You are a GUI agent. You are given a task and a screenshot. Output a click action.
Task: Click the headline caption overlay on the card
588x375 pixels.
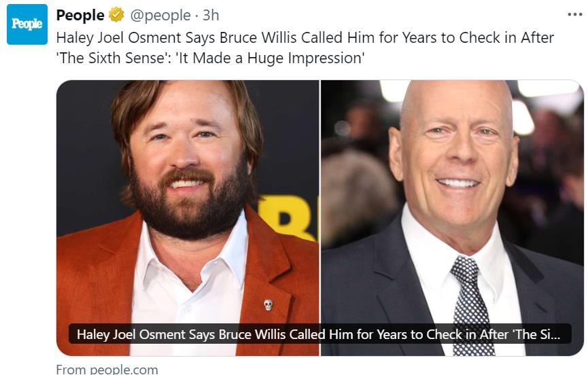(x=319, y=334)
